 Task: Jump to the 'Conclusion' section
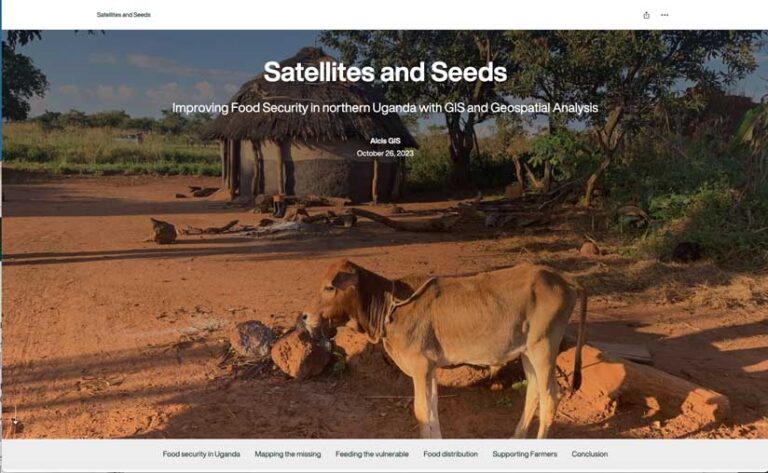tap(589, 454)
